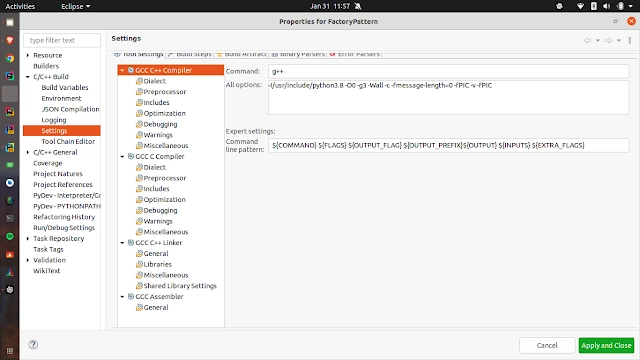
Task: Expand the Task Repository node
Action: [x=28, y=238]
